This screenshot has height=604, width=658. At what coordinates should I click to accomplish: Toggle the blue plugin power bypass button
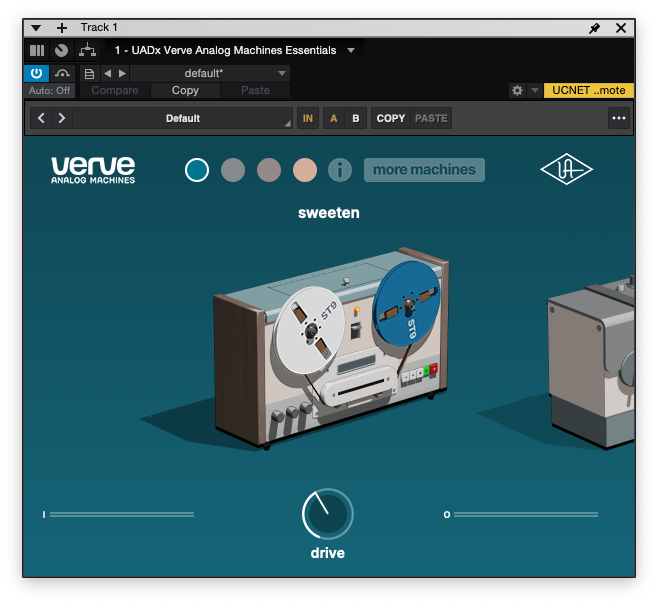pyautogui.click(x=37, y=73)
